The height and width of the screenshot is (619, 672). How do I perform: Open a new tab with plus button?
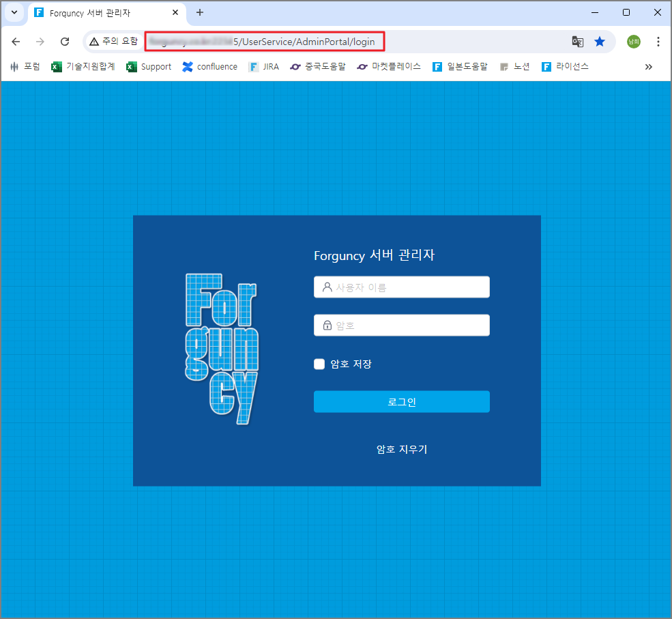tap(200, 12)
